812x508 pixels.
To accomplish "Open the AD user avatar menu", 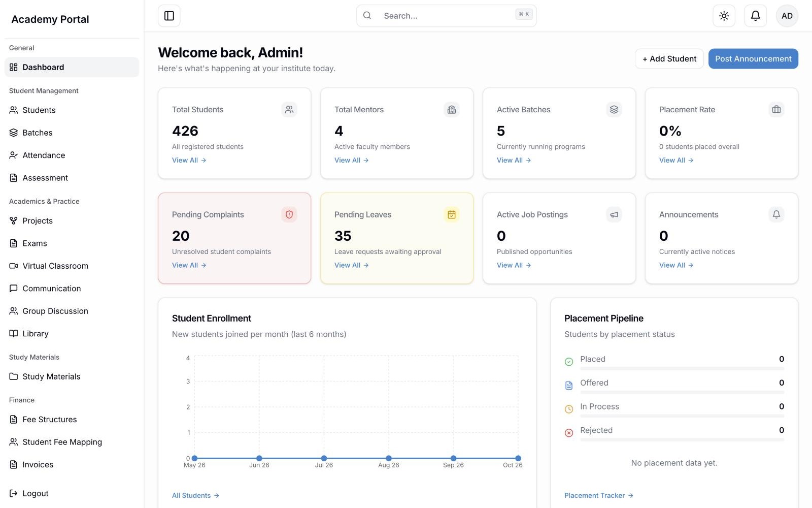I will (x=787, y=16).
